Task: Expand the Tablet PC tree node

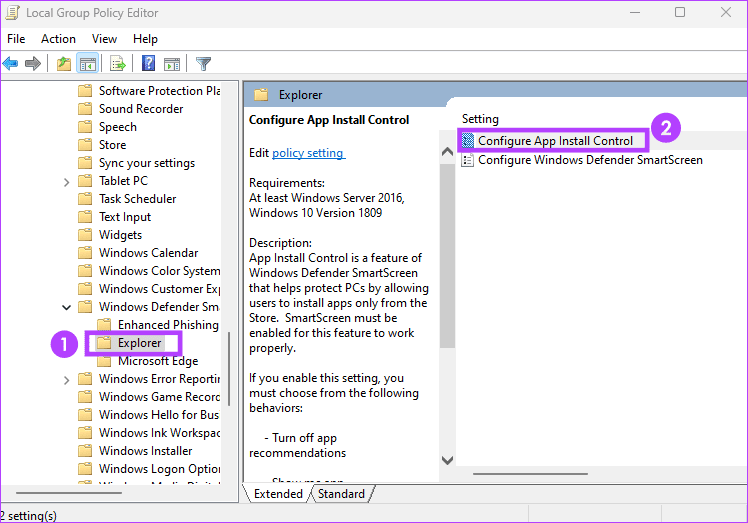Action: (x=66, y=181)
